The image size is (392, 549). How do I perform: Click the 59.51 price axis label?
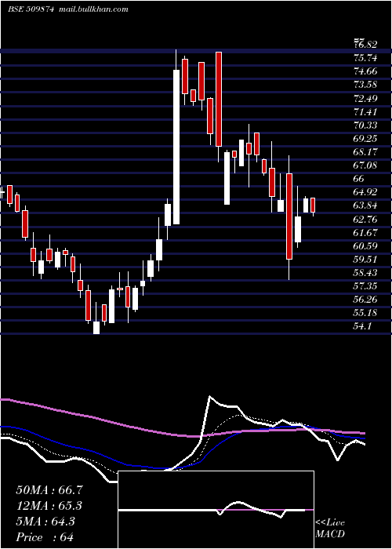[366, 260]
